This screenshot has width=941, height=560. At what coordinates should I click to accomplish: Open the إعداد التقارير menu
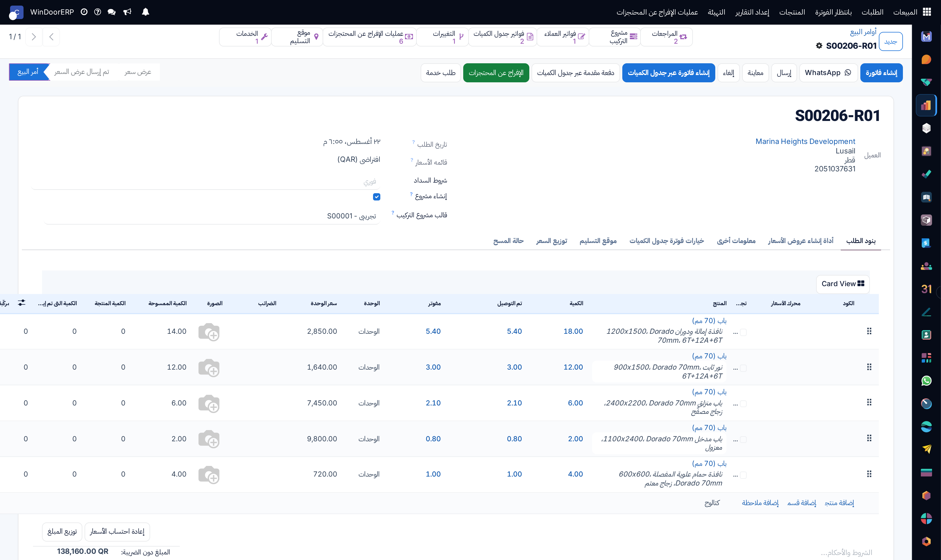(x=752, y=12)
